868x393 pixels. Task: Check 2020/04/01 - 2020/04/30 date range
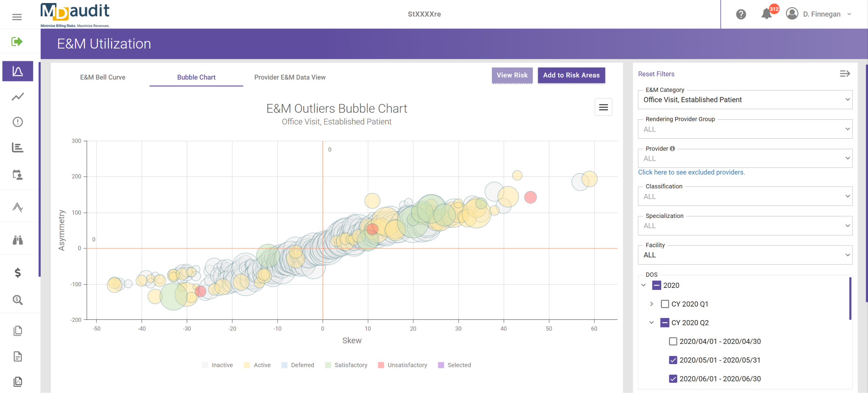pyautogui.click(x=673, y=341)
